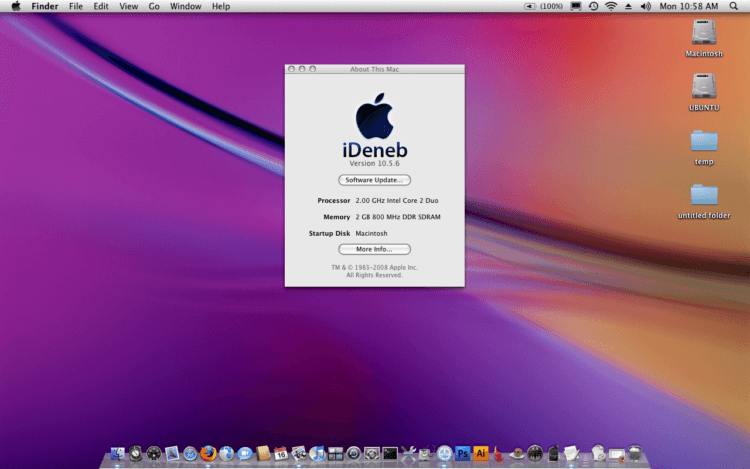This screenshot has height=469, width=750.
Task: Open iChat speech bubble icon
Action: (244, 453)
